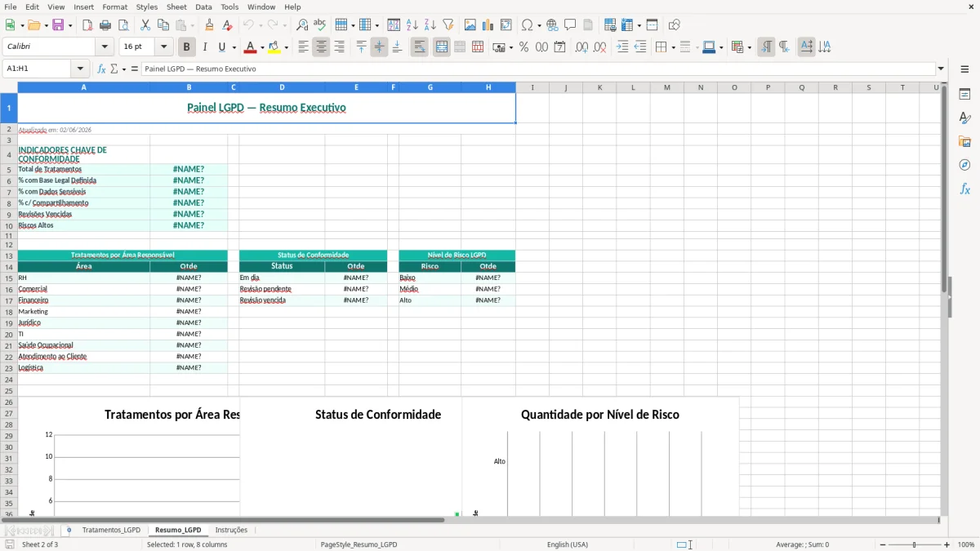Open Function Wizard fx icon

tap(102, 69)
